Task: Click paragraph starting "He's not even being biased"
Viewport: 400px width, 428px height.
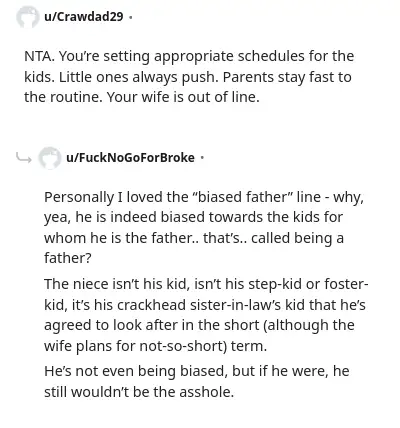Action: click(x=197, y=381)
